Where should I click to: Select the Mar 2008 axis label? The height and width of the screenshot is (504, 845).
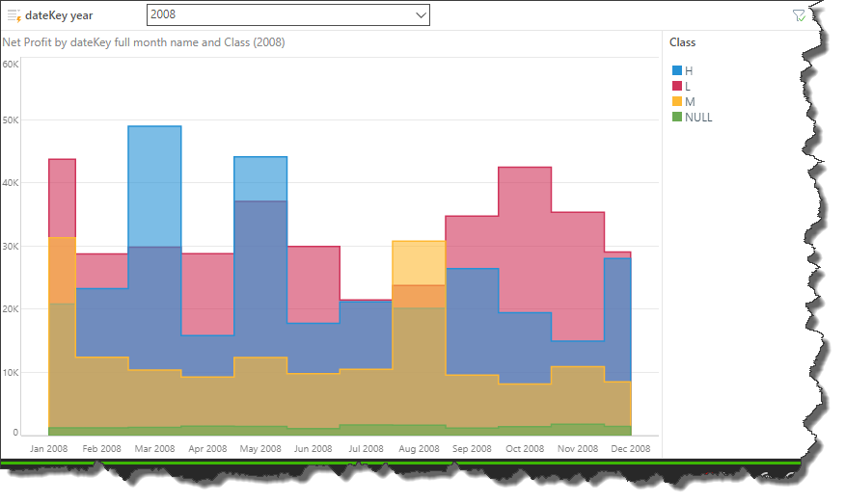pyautogui.click(x=154, y=449)
